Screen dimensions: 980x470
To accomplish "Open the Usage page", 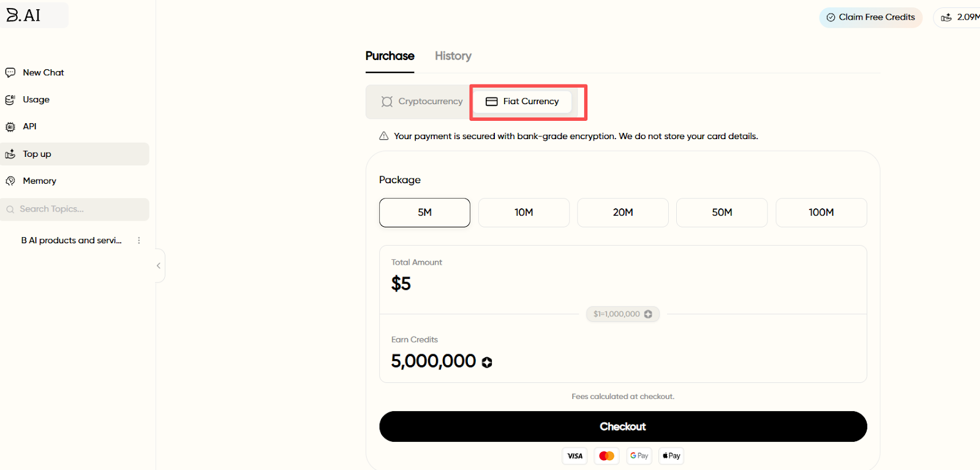I will point(36,99).
